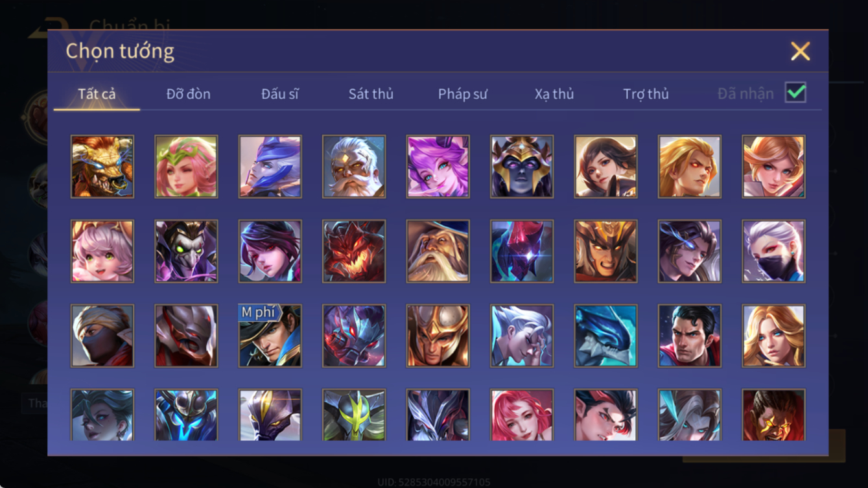
Task: Pick the black-masked, silver-haired ninja hero
Action: tap(774, 251)
